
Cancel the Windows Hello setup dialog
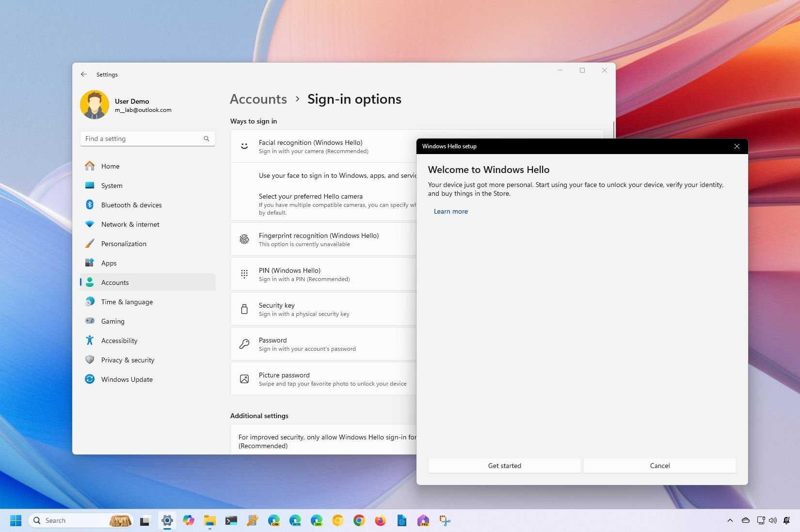point(659,466)
